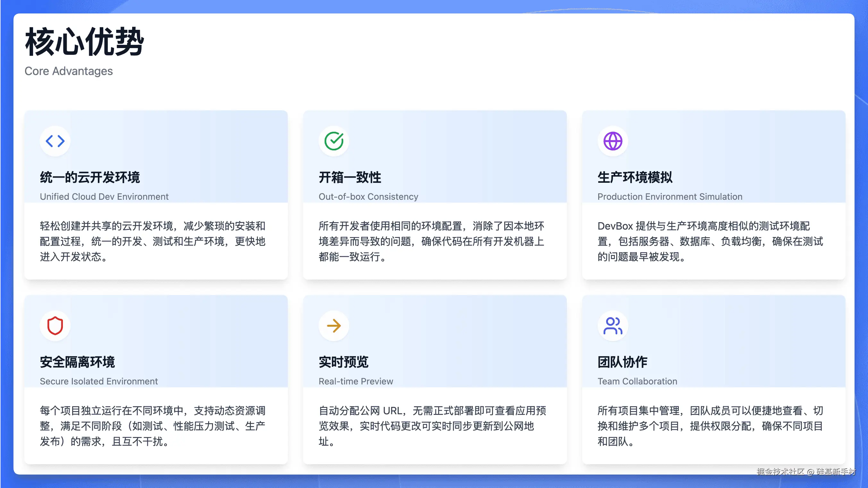The height and width of the screenshot is (488, 868).
Task: Click the 核心优势 main page title
Action: (x=84, y=42)
